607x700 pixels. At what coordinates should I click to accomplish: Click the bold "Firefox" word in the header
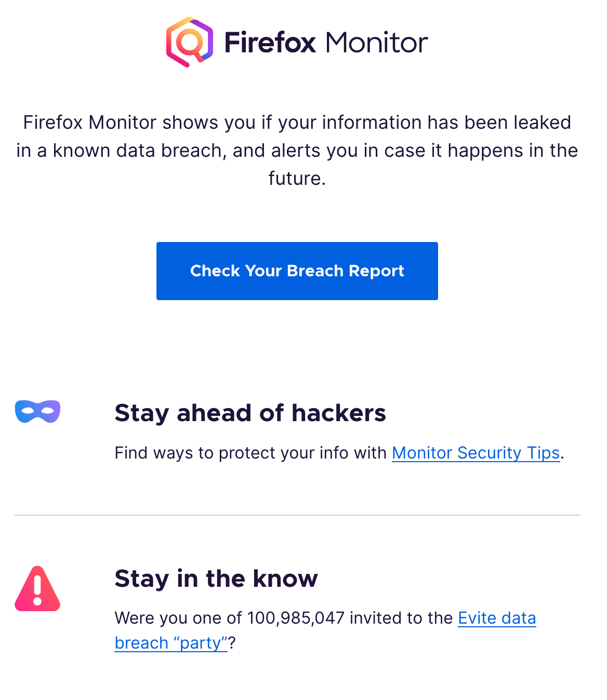(x=270, y=42)
